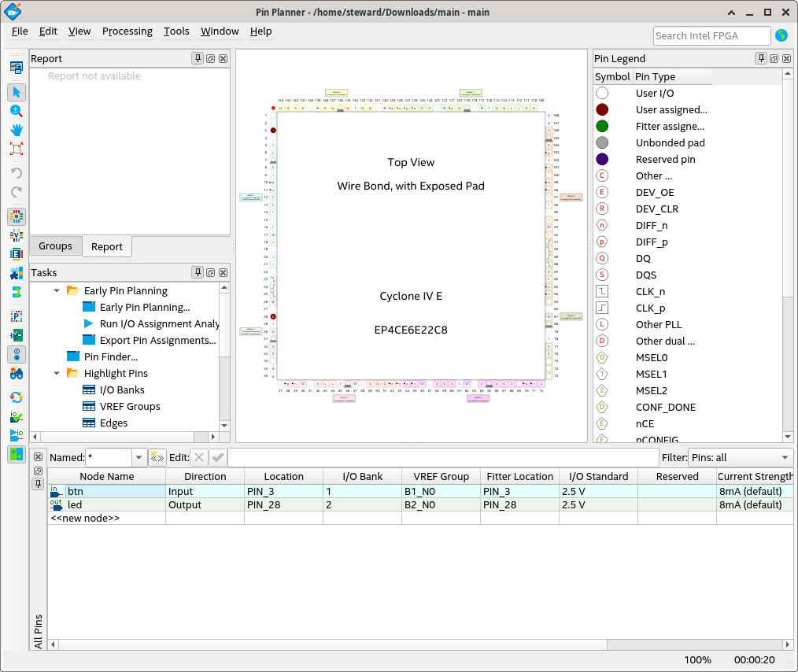Click the redo arrow icon
Viewport: 798px width, 672px height.
pyautogui.click(x=17, y=192)
